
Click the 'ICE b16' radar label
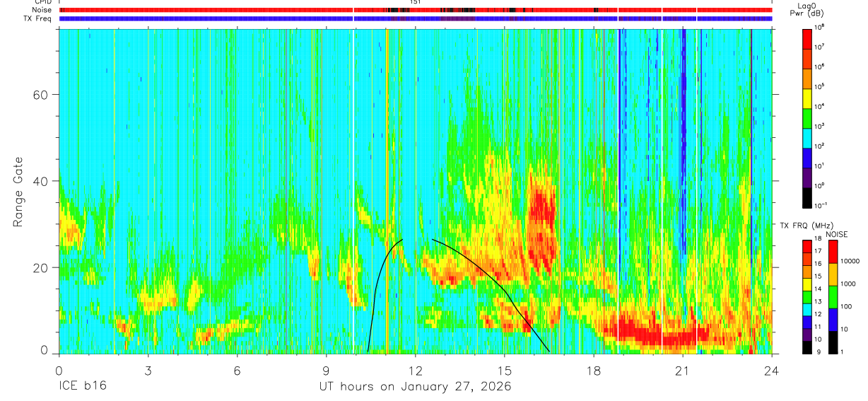[x=81, y=387]
